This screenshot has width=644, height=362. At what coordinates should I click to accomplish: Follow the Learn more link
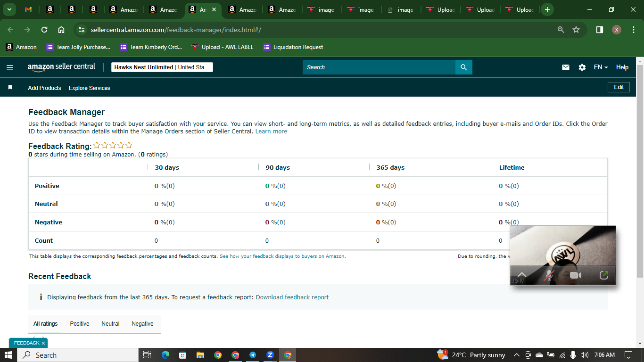tap(271, 132)
